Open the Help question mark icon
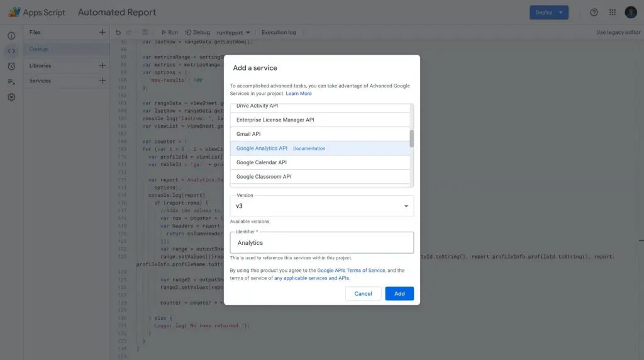The height and width of the screenshot is (360, 644). click(594, 13)
